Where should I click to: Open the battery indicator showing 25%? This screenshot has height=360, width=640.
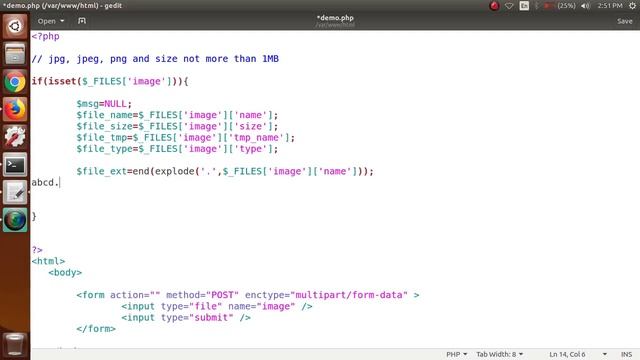pyautogui.click(x=560, y=6)
